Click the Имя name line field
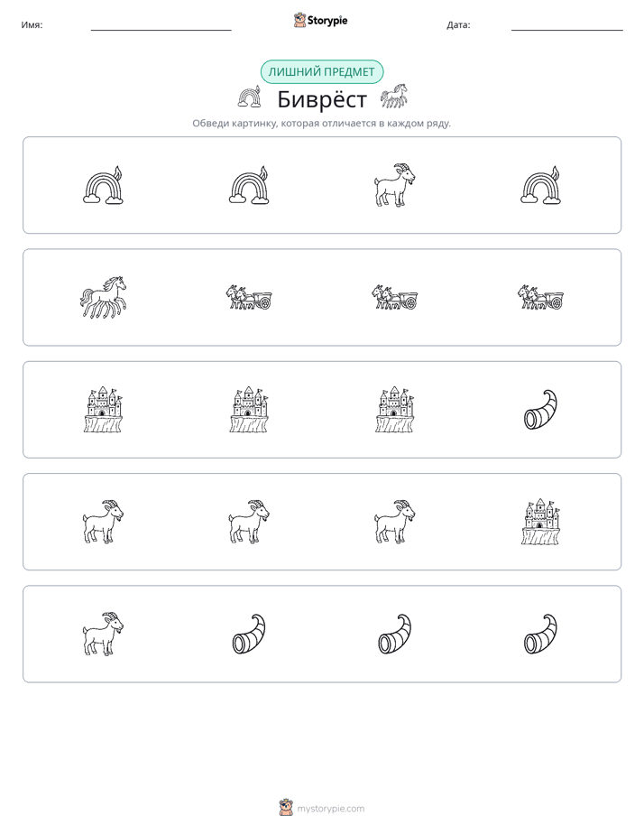The width and height of the screenshot is (644, 834). pyautogui.click(x=161, y=25)
